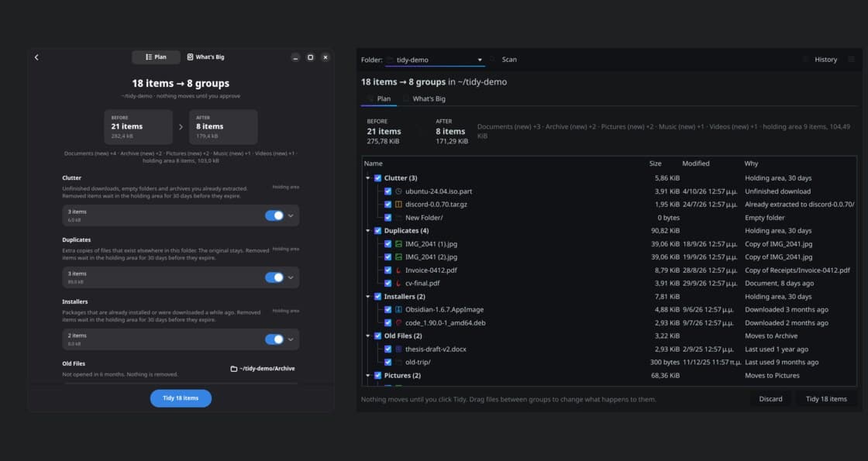
Task: Click the image icon beside IMG_2041 (1).jpg
Action: pos(398,244)
